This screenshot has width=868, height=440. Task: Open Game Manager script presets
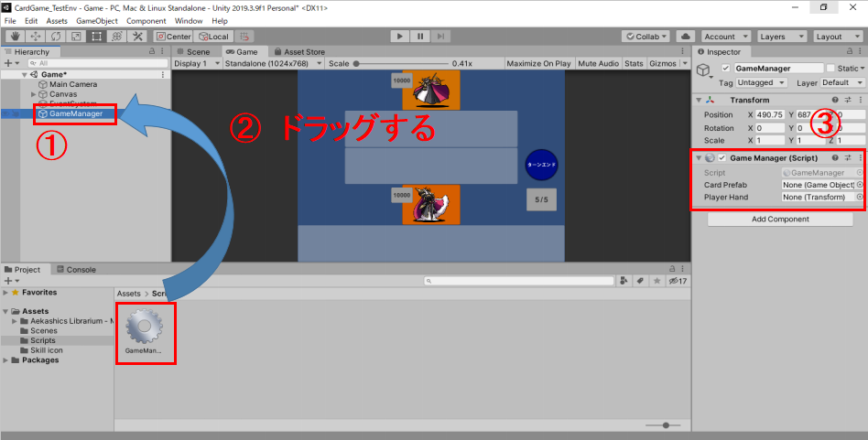[848, 158]
